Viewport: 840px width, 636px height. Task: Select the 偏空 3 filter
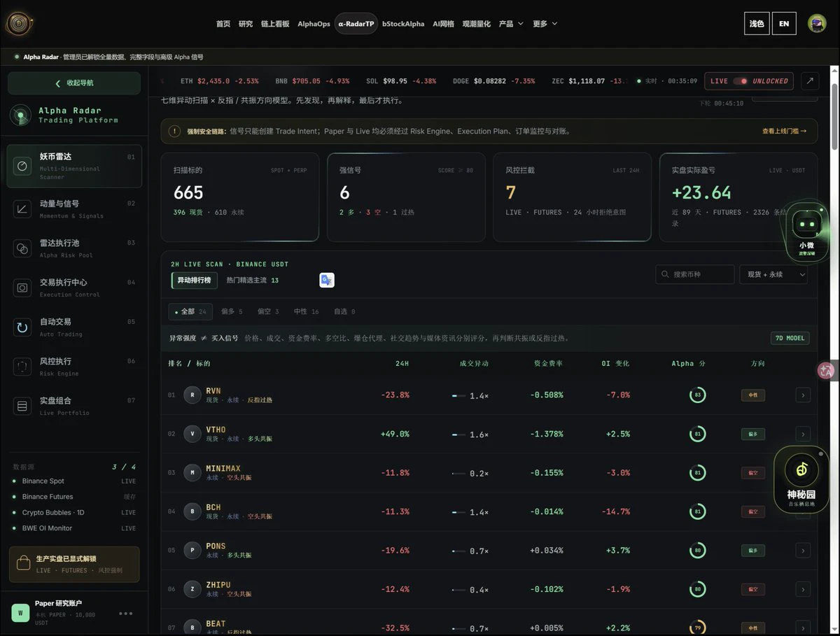click(268, 311)
